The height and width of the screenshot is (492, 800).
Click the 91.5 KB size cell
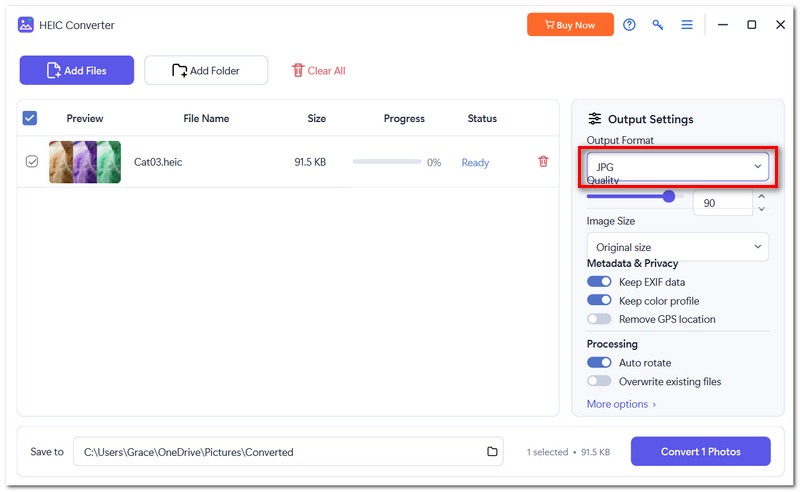(310, 162)
